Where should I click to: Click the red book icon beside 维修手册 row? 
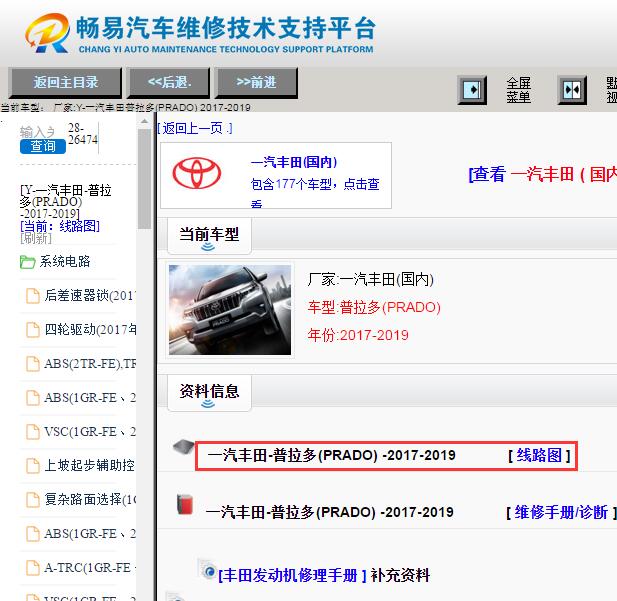(185, 504)
